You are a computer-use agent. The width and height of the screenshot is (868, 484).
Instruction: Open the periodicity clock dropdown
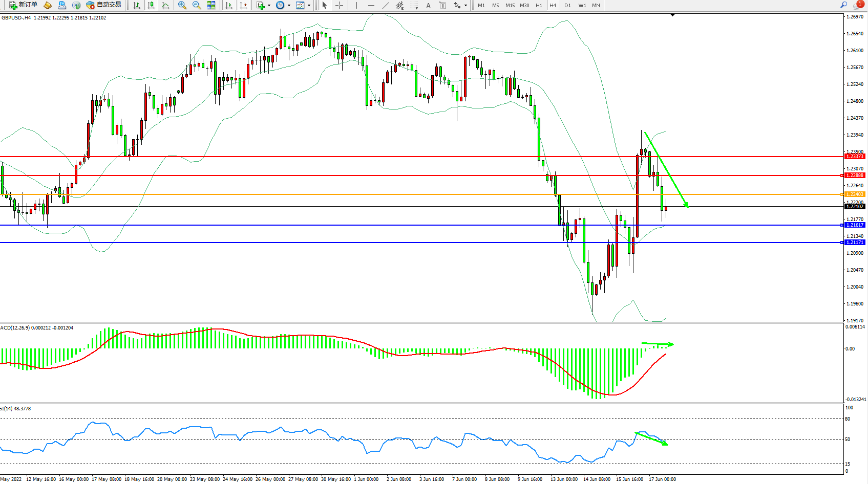click(x=283, y=5)
